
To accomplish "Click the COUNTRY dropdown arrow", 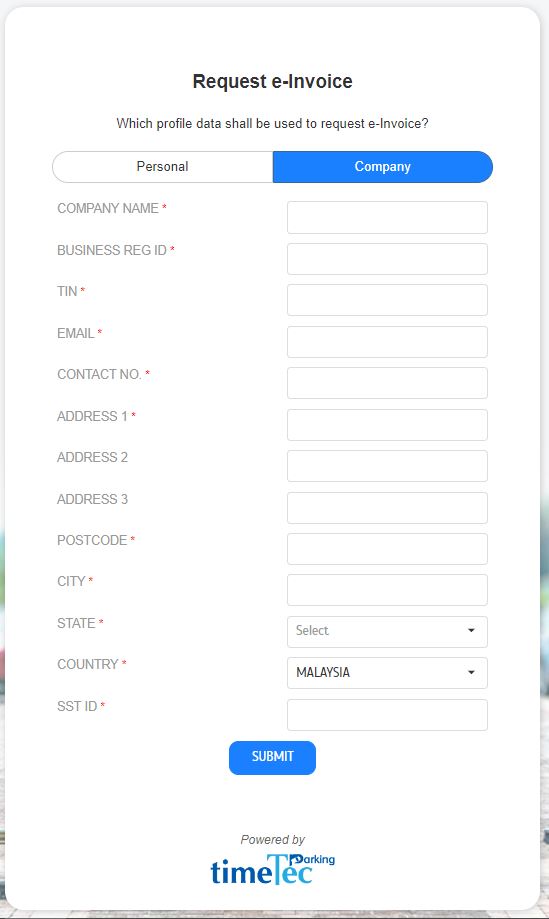I will [471, 672].
